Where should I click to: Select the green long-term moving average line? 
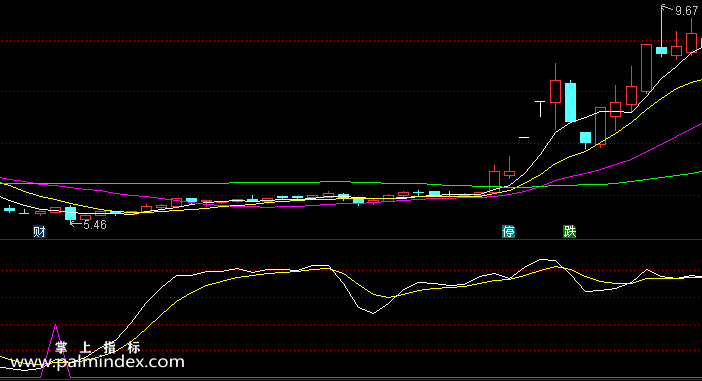pyautogui.click(x=349, y=182)
